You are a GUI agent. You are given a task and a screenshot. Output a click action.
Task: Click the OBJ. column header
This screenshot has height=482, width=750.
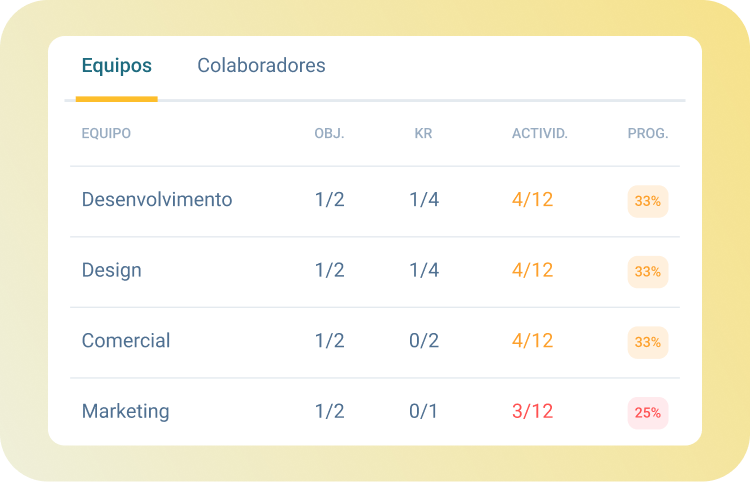coord(329,134)
